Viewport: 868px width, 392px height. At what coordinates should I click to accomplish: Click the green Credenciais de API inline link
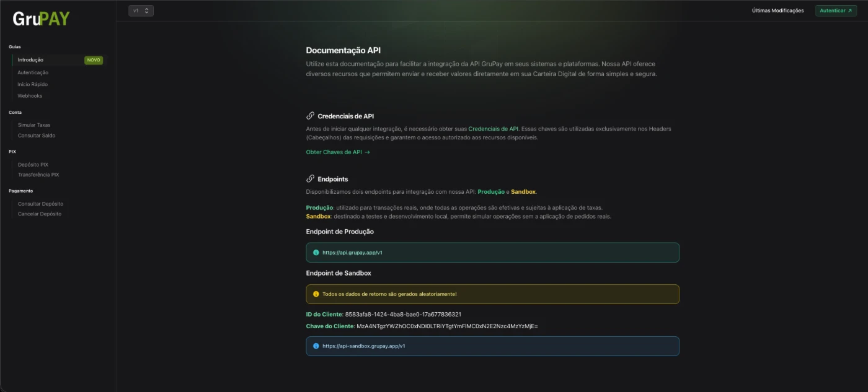493,129
